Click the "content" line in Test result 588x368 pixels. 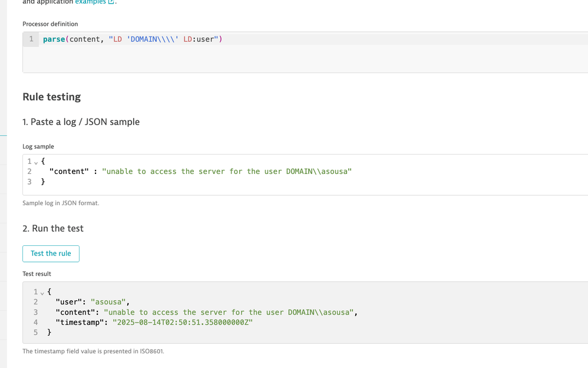click(x=207, y=312)
